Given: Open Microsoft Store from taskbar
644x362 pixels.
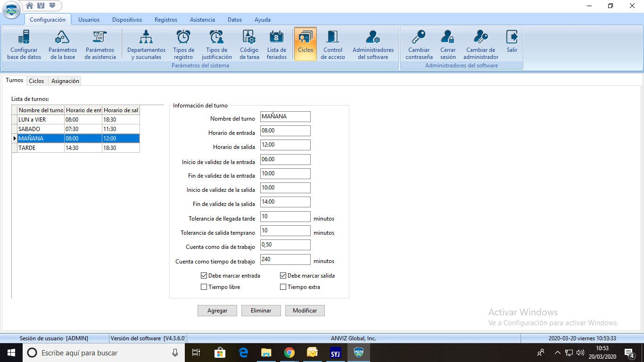Looking at the screenshot, I should point(220,353).
